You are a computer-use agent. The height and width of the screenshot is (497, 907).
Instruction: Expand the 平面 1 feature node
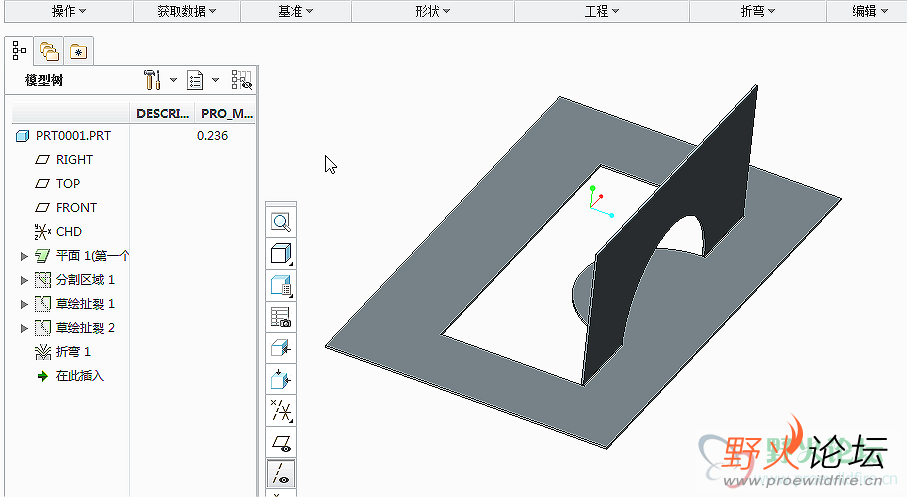[24, 256]
